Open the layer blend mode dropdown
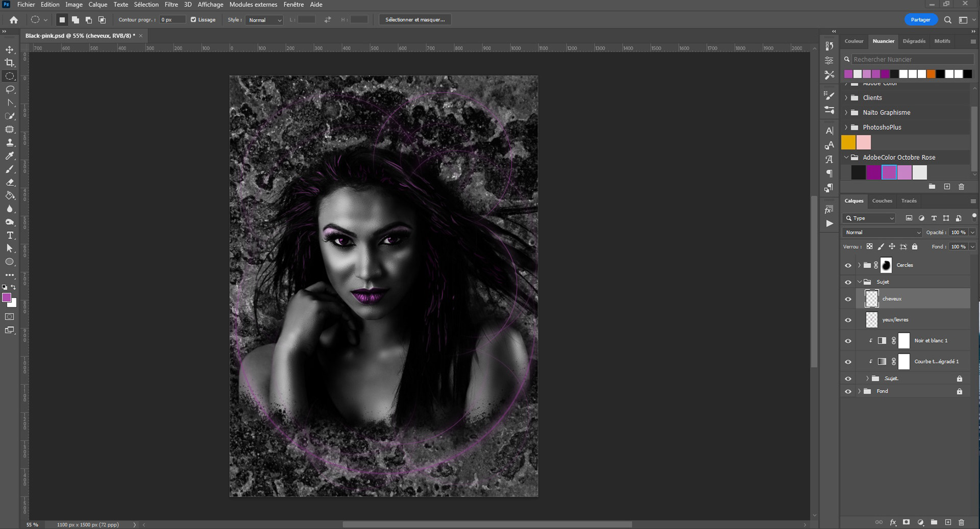 tap(882, 232)
